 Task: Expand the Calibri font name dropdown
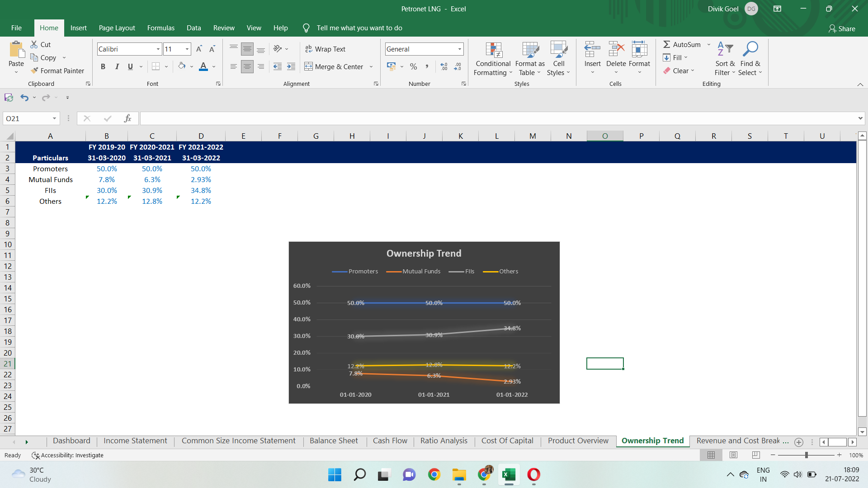tap(158, 49)
